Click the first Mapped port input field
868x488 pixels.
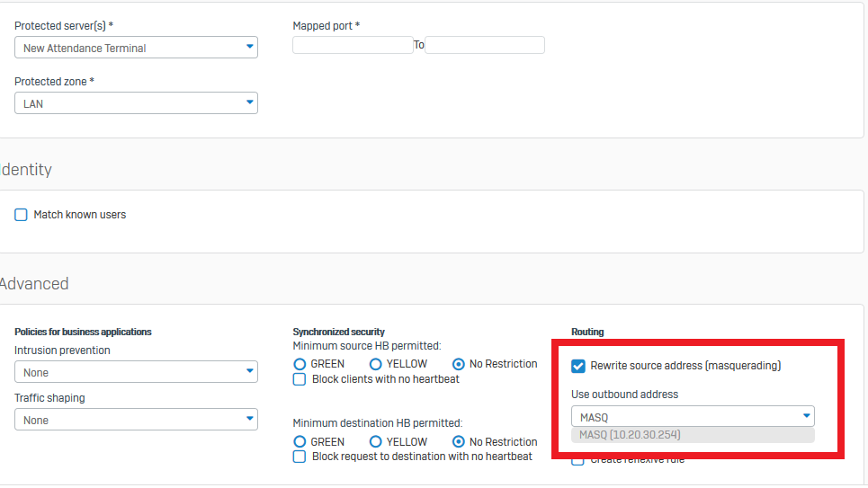pyautogui.click(x=353, y=45)
